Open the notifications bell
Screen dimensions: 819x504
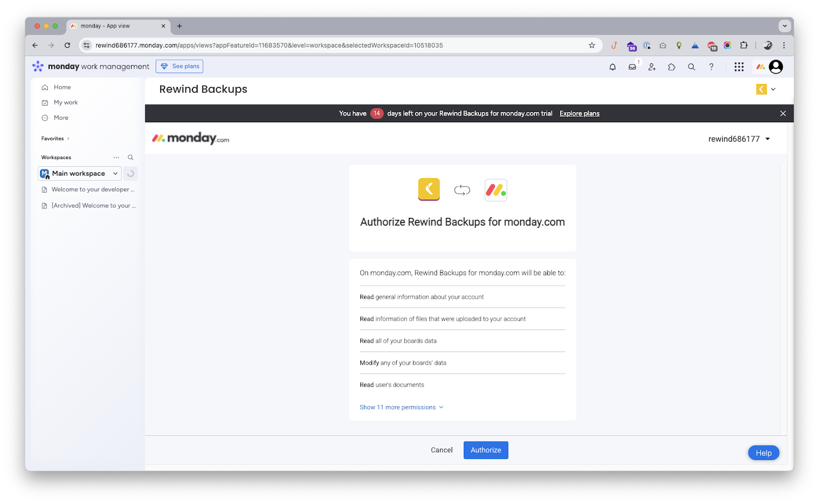(612, 67)
